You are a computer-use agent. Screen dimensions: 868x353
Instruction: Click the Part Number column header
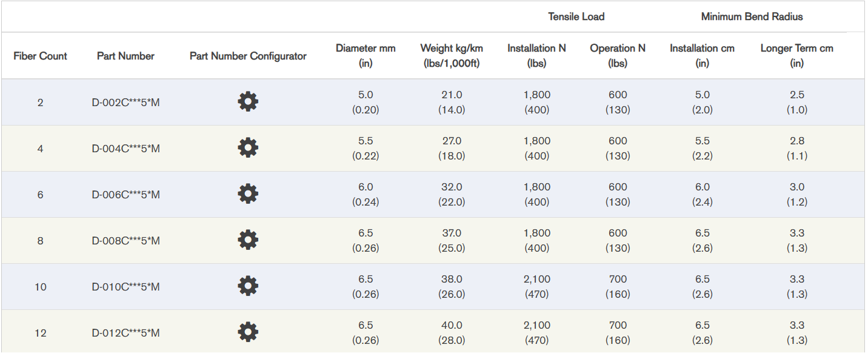click(125, 56)
